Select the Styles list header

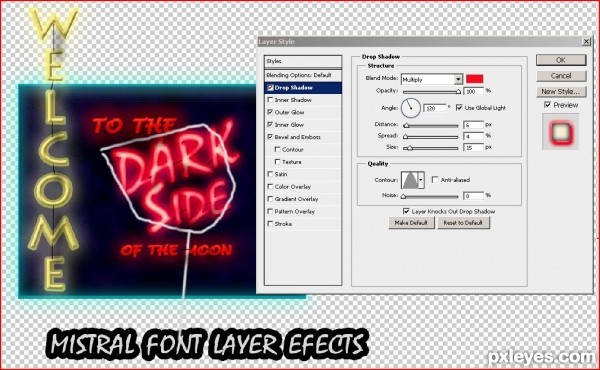click(x=303, y=61)
